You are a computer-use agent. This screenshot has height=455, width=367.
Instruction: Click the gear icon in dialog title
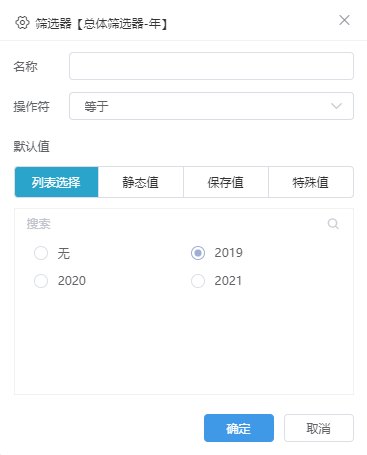pyautogui.click(x=22, y=23)
